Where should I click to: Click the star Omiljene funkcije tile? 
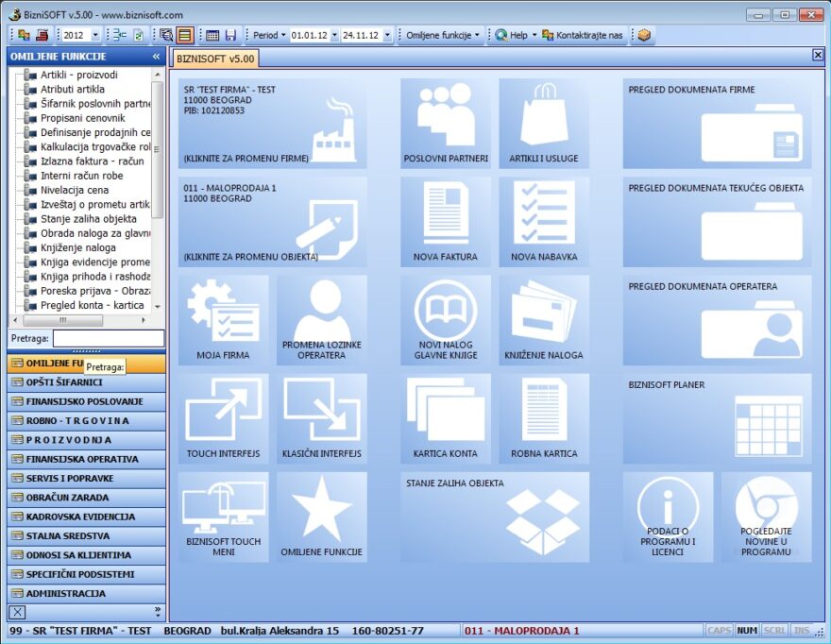322,517
